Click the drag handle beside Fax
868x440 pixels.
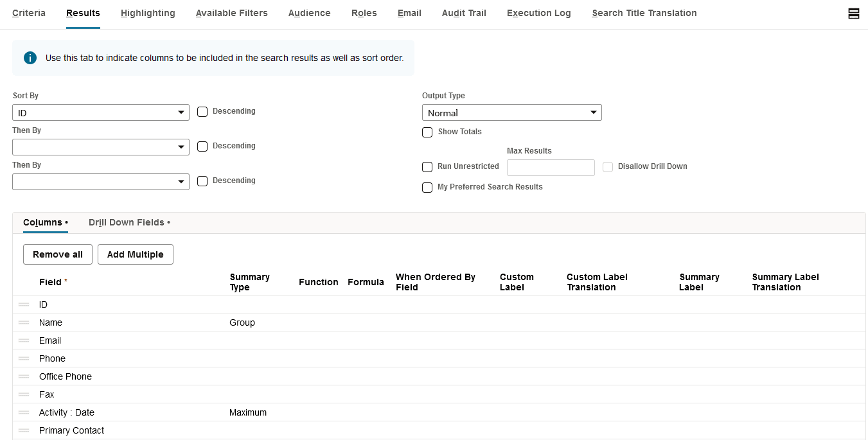tap(24, 394)
